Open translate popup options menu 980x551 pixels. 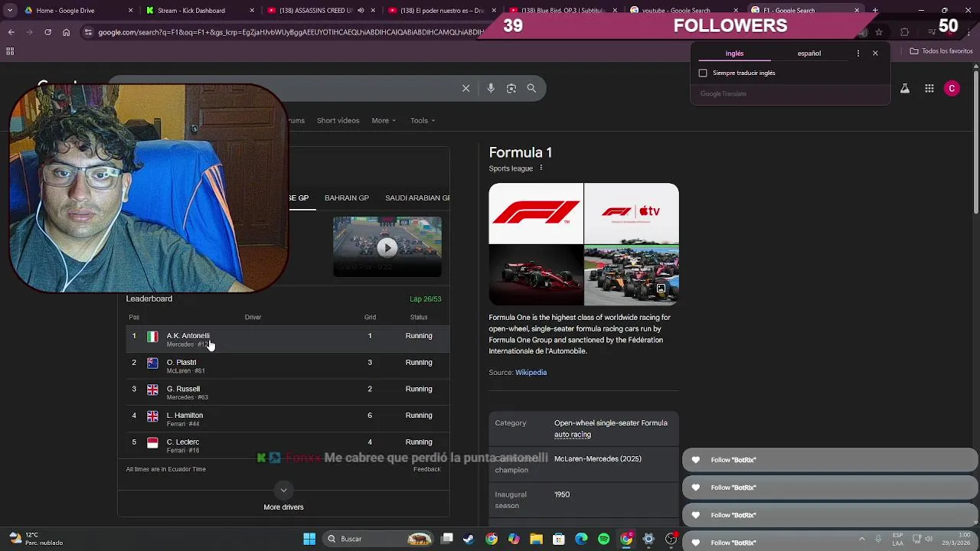[857, 54]
